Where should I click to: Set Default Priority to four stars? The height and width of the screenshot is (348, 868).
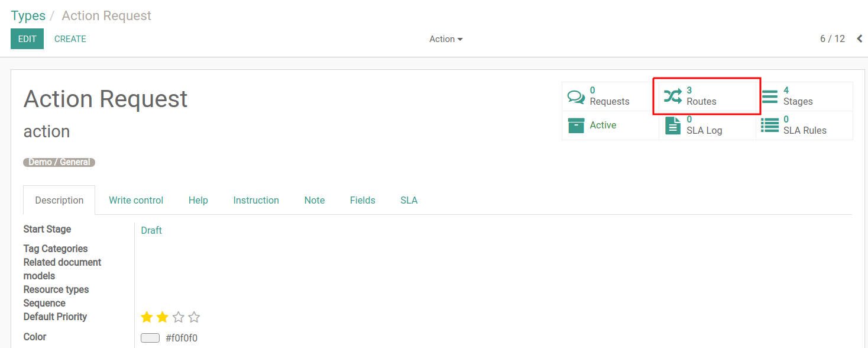[194, 317]
